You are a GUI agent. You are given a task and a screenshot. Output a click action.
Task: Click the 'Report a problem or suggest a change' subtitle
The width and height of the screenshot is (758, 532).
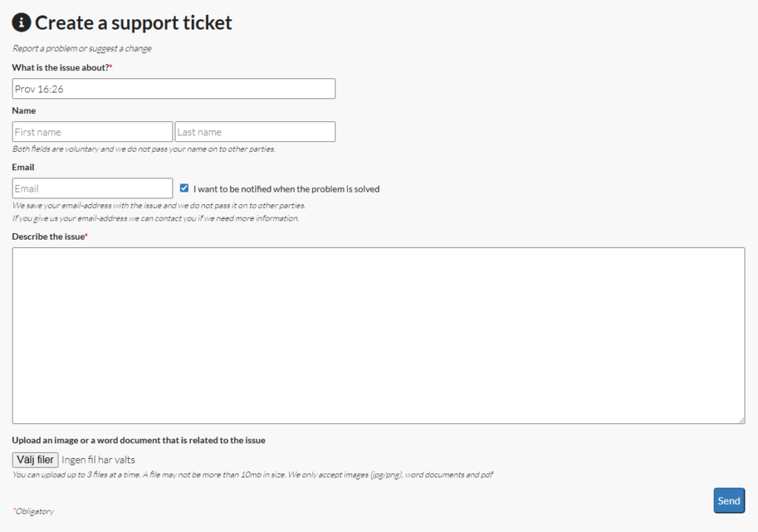[82, 48]
